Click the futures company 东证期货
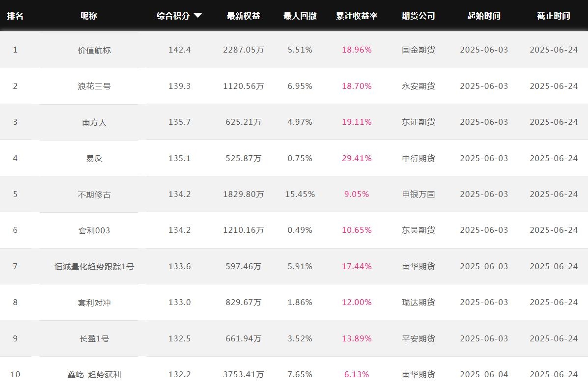The width and height of the screenshot is (588, 391). pos(419,122)
